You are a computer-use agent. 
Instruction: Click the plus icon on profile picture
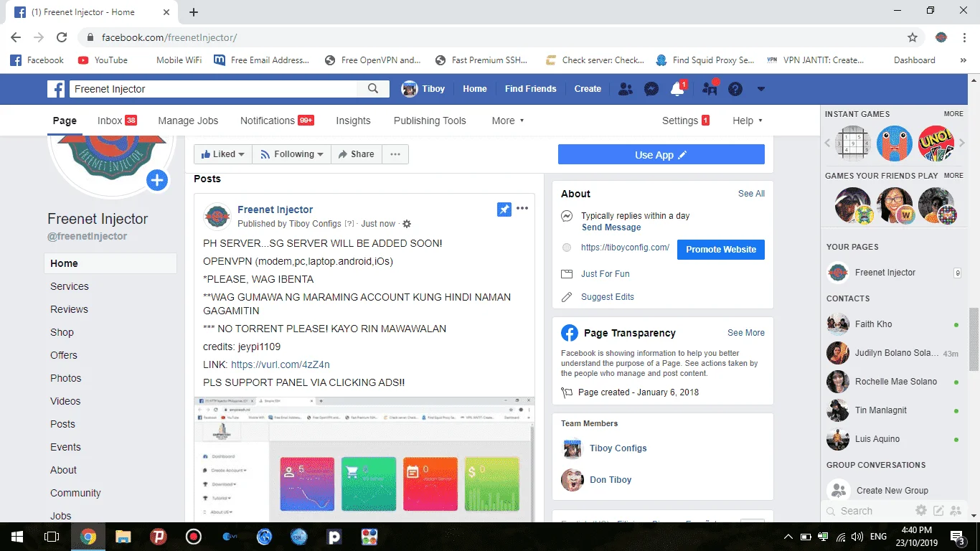click(x=157, y=180)
